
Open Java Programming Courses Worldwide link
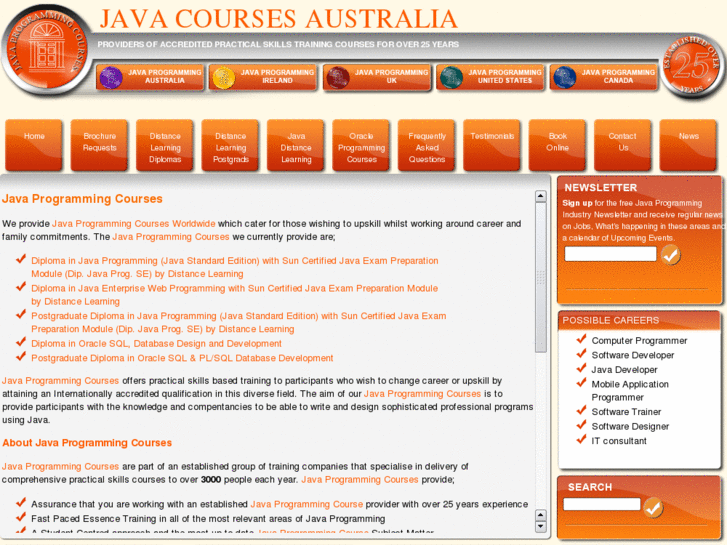(134, 224)
